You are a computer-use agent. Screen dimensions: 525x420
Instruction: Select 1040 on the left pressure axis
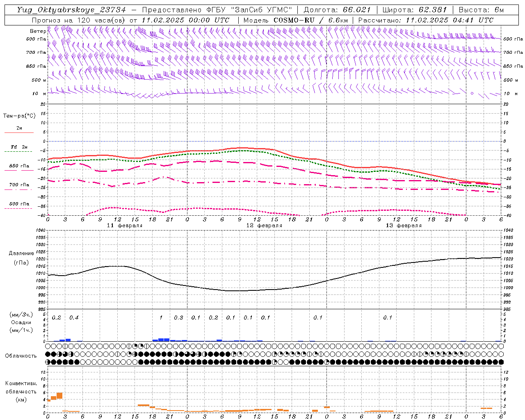[x=41, y=231]
